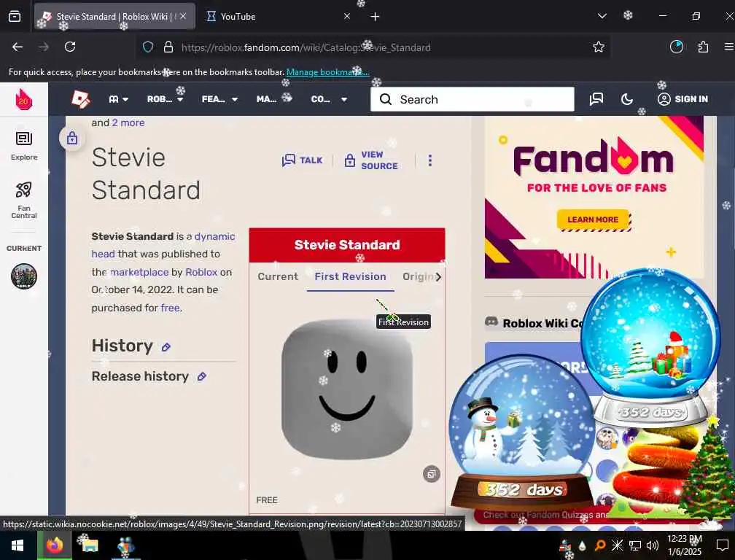Click the extension icon in toolbar

coord(676,47)
